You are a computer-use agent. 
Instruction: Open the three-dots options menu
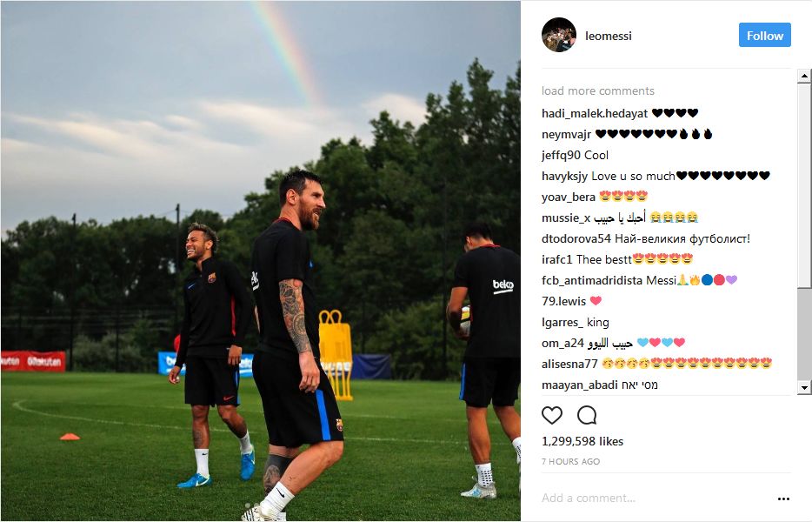pyautogui.click(x=783, y=499)
